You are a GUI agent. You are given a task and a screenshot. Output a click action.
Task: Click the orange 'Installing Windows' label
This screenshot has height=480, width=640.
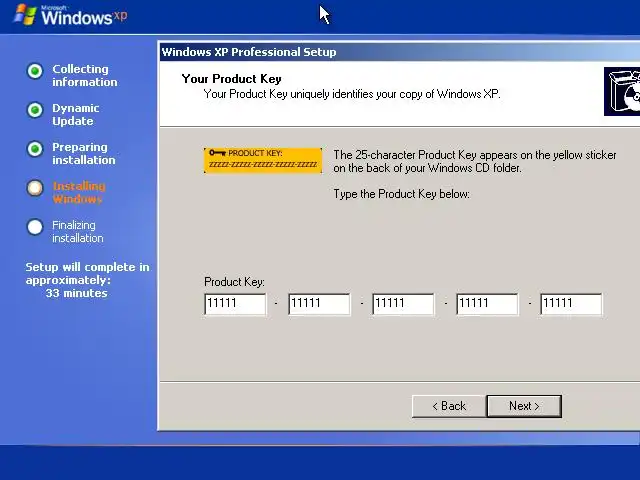(79, 193)
